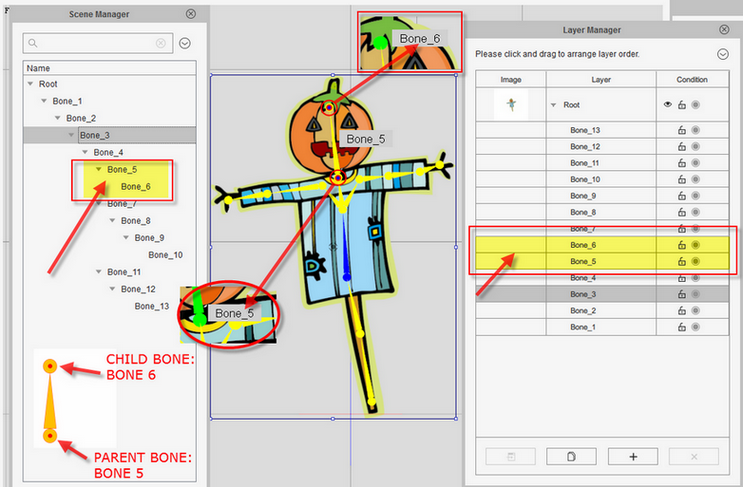Click the Bone_2 layer lock icon
This screenshot has height=487, width=743.
pos(681,311)
